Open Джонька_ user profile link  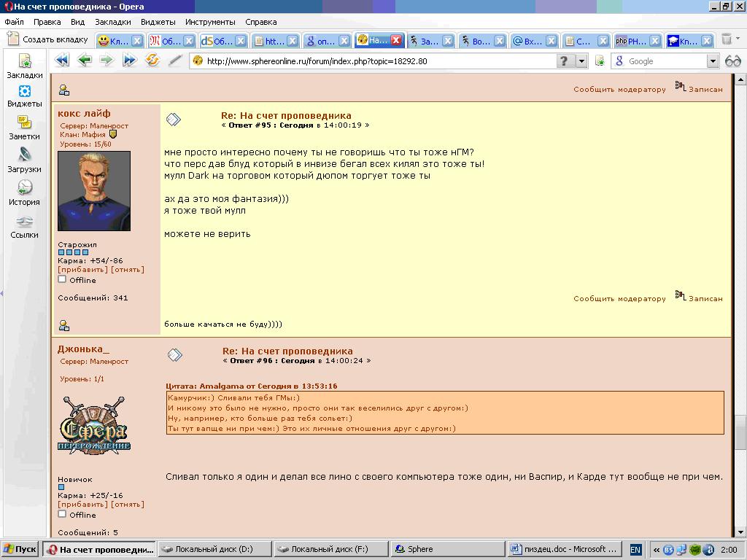click(83, 349)
